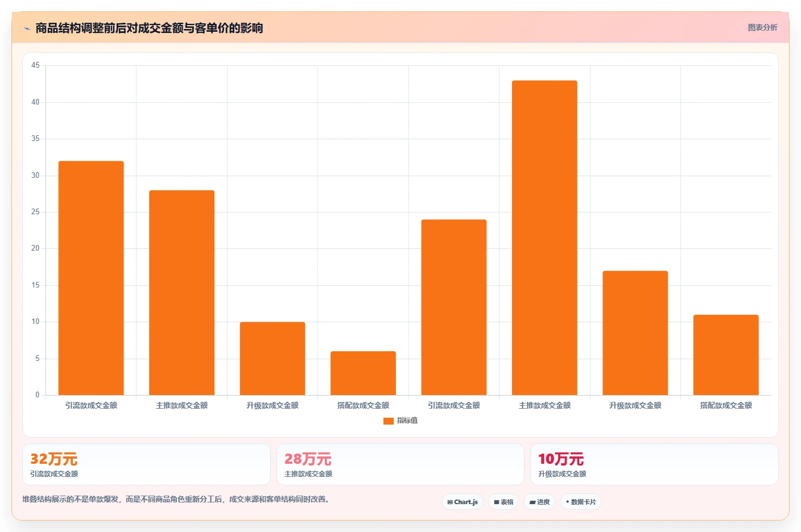Select the 表格 chip
The image size is (801, 532).
503,502
